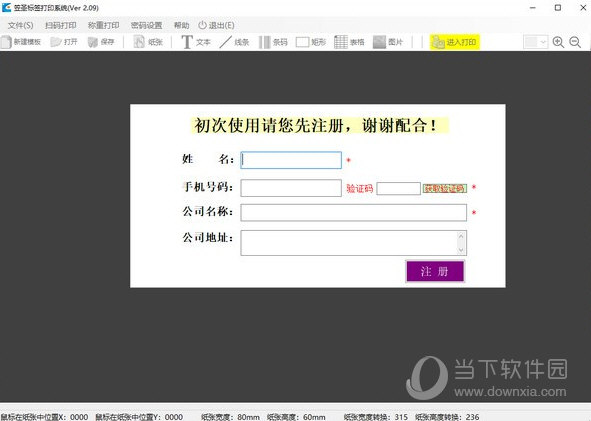The height and width of the screenshot is (421, 591).
Task: Expand the zoom level dropdown in toolbar
Action: (543, 42)
